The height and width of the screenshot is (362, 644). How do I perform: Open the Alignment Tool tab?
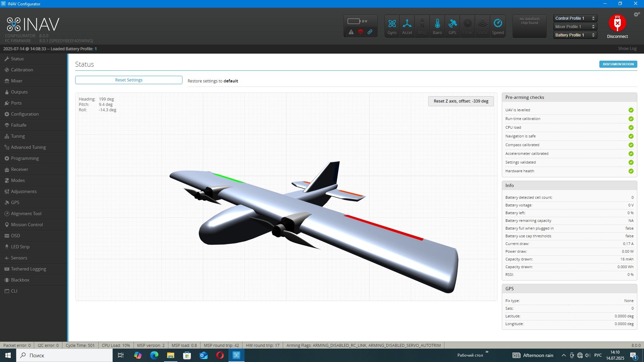[x=34, y=214]
